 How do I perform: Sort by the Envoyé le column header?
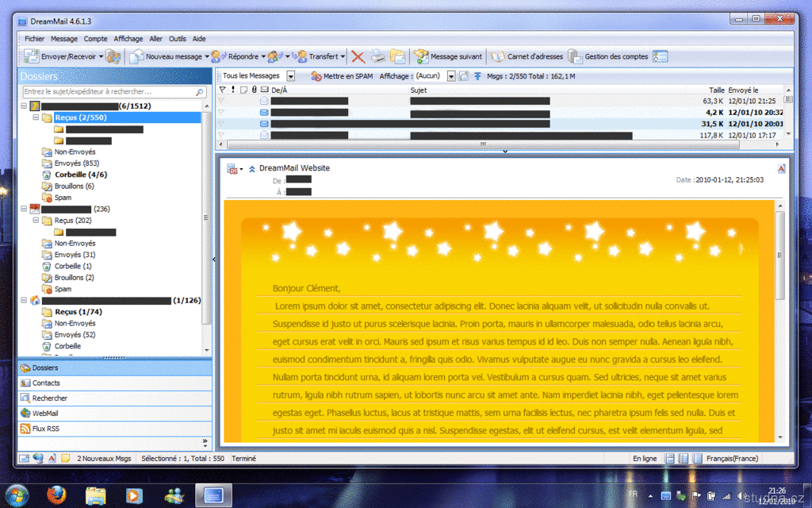pyautogui.click(x=743, y=90)
